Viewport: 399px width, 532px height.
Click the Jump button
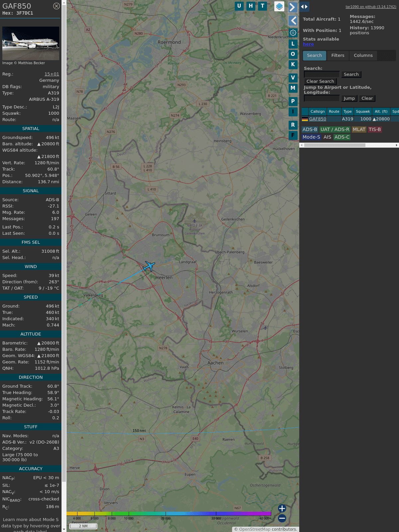click(349, 98)
